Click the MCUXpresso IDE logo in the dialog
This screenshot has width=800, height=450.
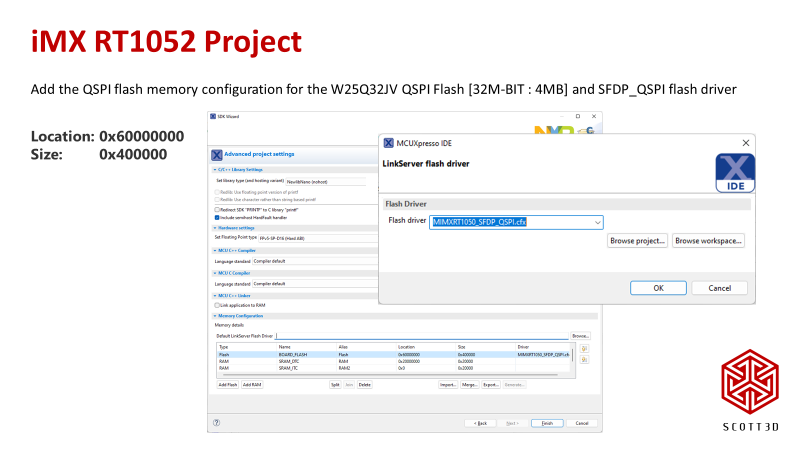(x=735, y=173)
